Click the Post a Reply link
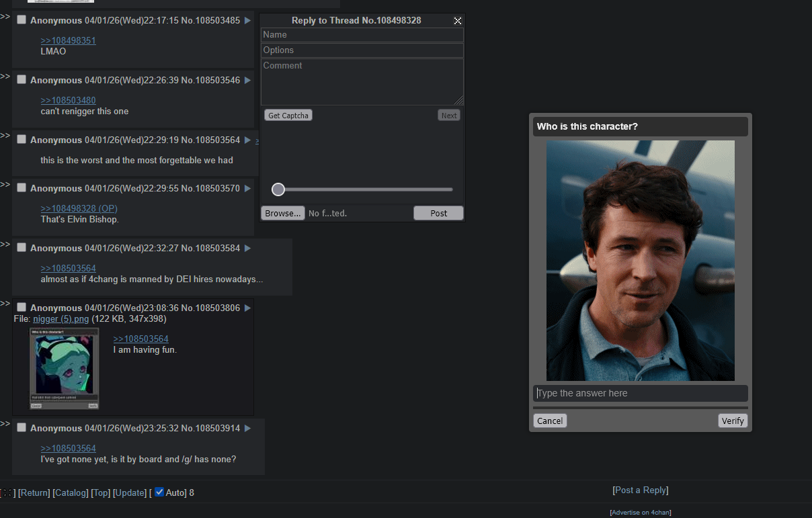 tap(641, 490)
